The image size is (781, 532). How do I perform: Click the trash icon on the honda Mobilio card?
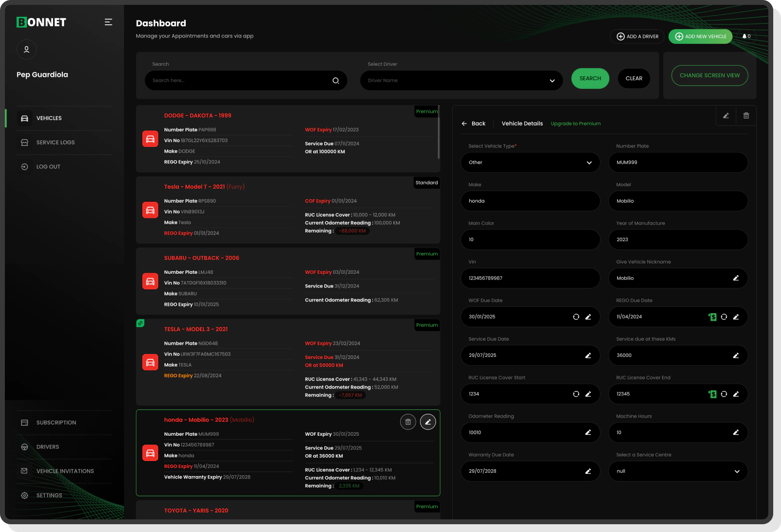(408, 422)
